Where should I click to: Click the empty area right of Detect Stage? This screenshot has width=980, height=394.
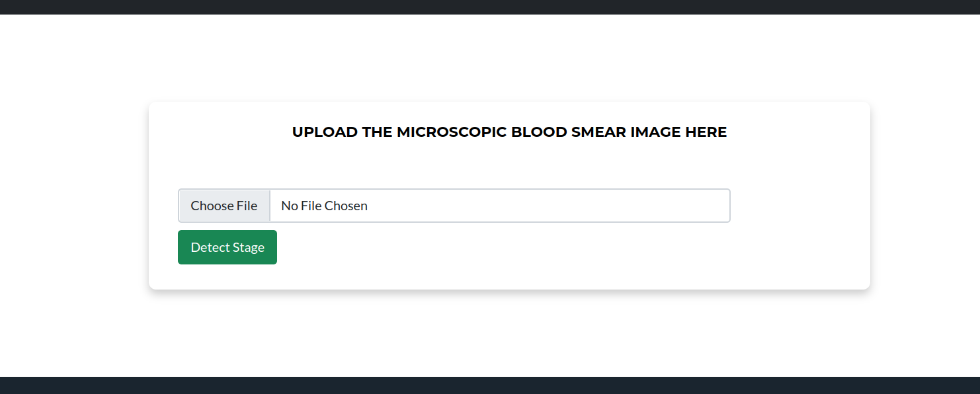click(x=463, y=247)
